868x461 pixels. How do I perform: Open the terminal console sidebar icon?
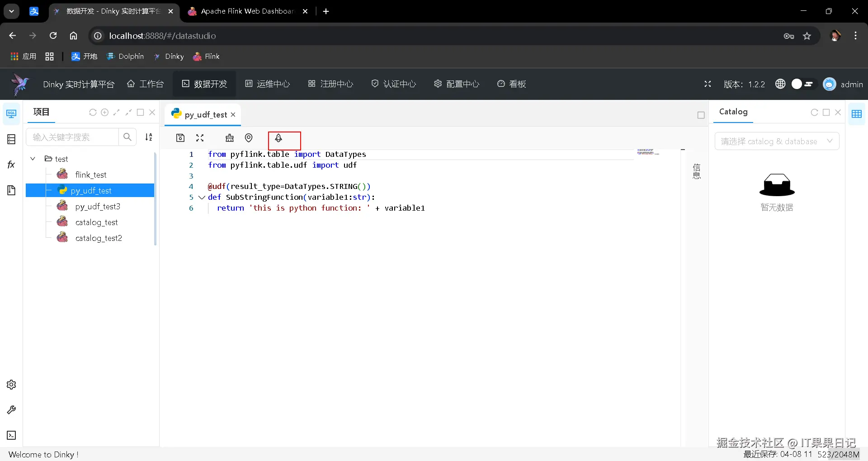click(x=11, y=435)
